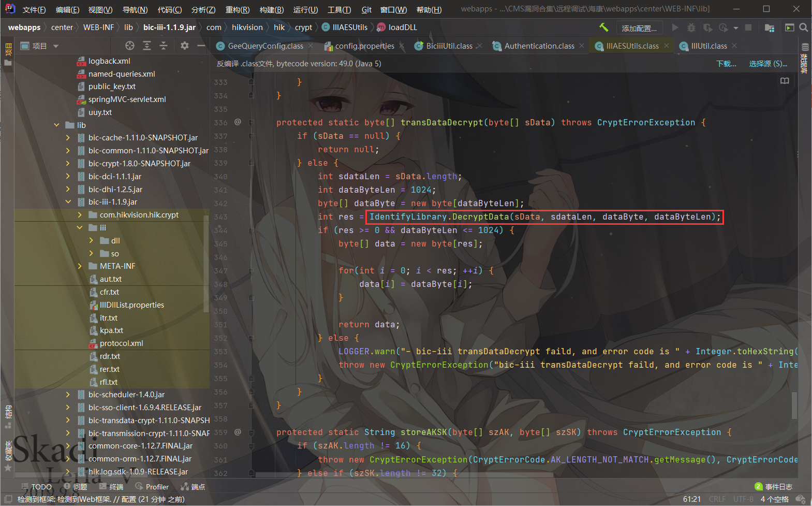
Task: Click the Download (下载) sources link
Action: pyautogui.click(x=726, y=64)
